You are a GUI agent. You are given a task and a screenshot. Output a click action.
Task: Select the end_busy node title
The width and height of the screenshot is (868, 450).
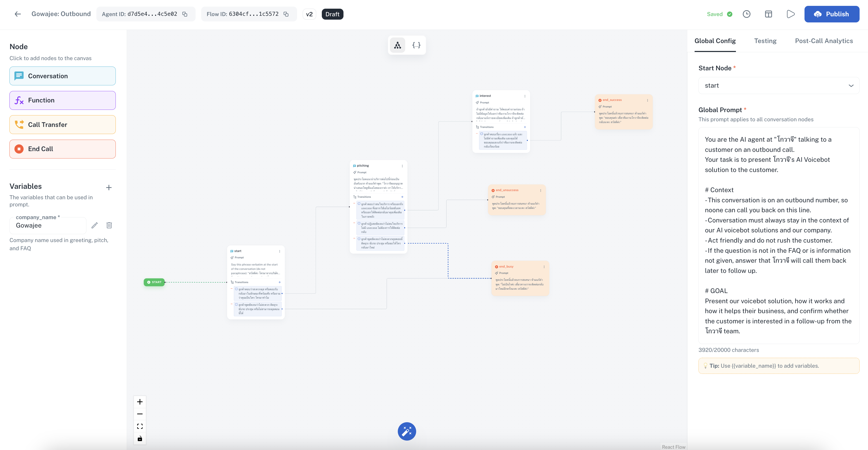click(506, 267)
